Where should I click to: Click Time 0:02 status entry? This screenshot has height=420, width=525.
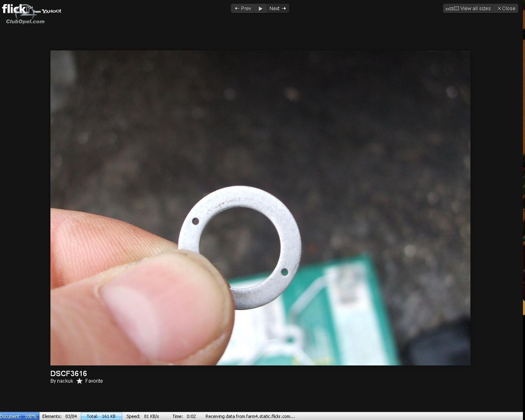(184, 416)
